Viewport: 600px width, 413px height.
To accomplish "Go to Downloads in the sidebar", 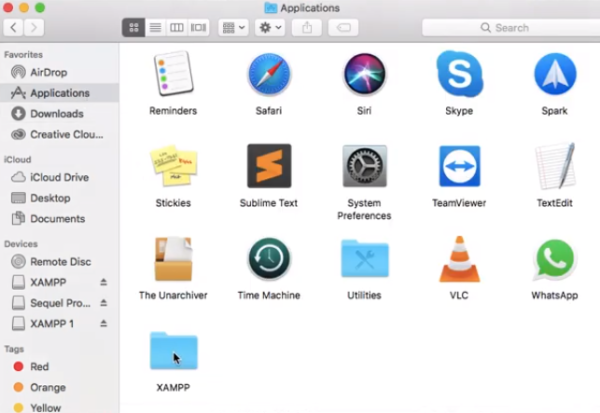I will point(56,114).
